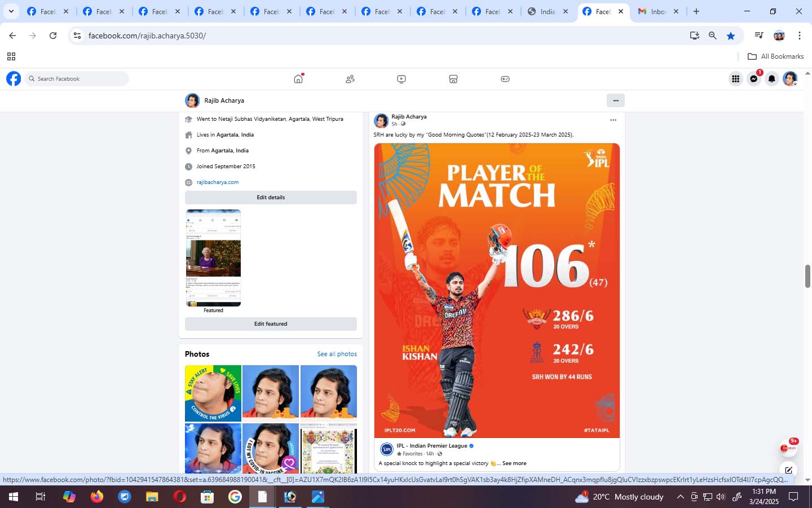Screen dimensions: 812x508
Task: Open Windows notification center
Action: (x=793, y=497)
